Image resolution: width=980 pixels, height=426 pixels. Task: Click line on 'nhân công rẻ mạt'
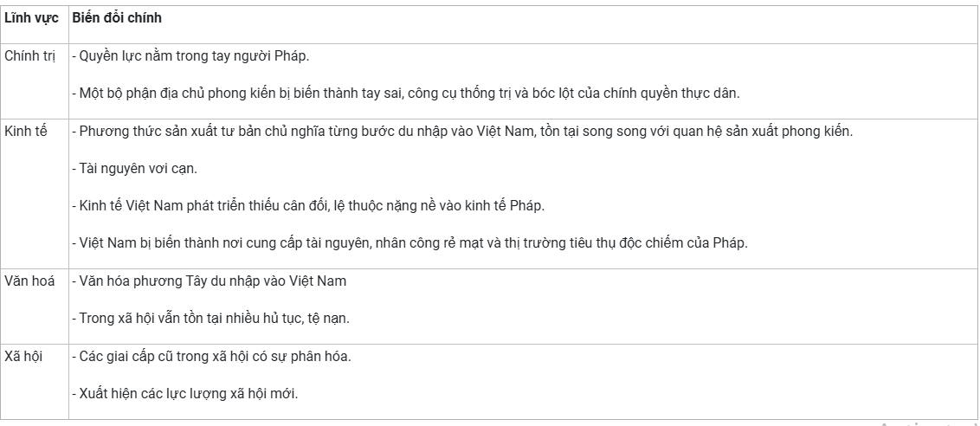409,243
